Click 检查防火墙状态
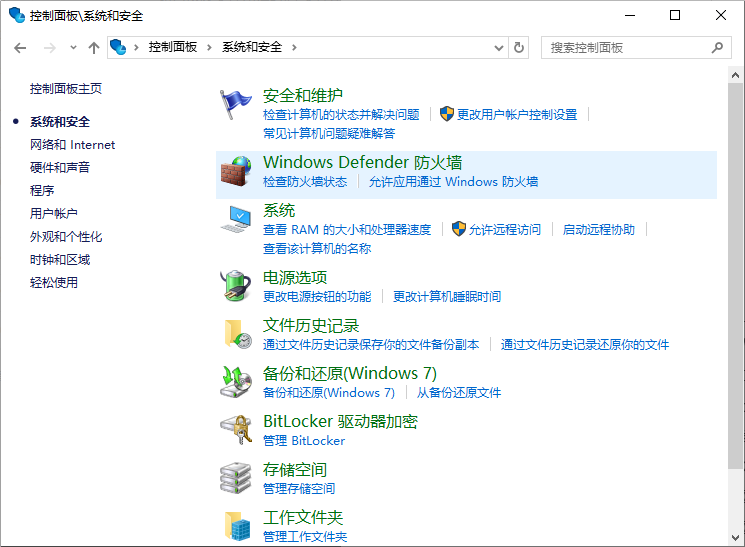 coord(305,182)
